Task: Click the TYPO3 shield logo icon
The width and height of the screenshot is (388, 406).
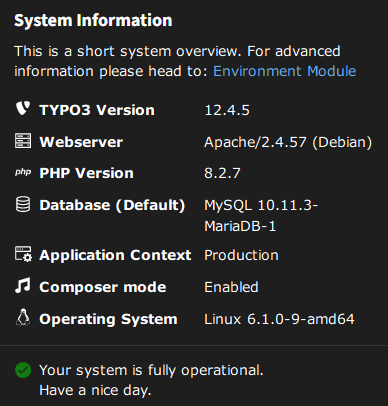Action: (23, 109)
